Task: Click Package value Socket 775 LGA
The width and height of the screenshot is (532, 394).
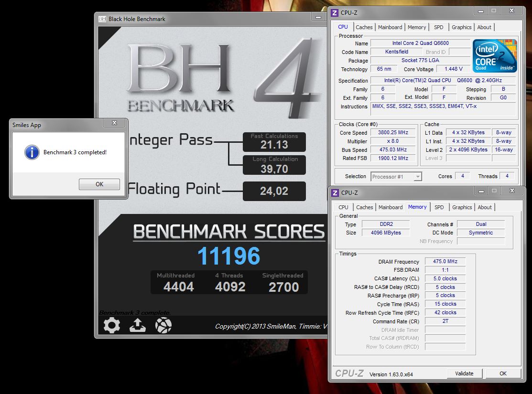Action: [x=420, y=60]
